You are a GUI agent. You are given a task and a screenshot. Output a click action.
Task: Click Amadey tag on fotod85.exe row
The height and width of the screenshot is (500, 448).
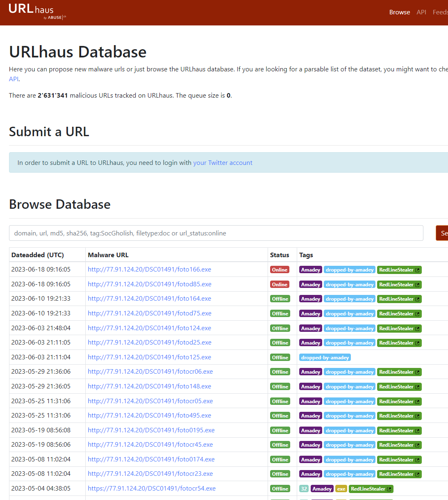pos(311,285)
